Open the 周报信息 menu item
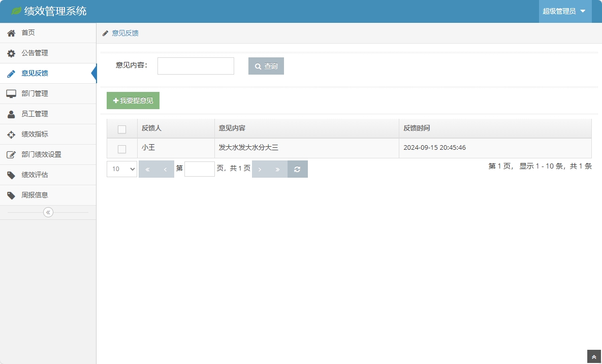 35,195
